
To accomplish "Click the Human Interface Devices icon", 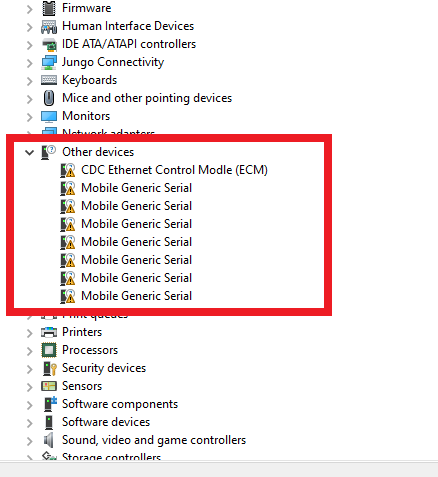I will click(49, 27).
